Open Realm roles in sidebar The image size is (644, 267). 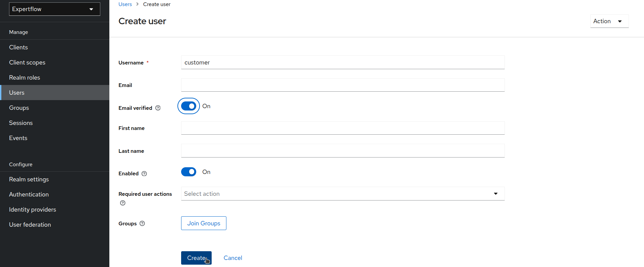coord(24,78)
